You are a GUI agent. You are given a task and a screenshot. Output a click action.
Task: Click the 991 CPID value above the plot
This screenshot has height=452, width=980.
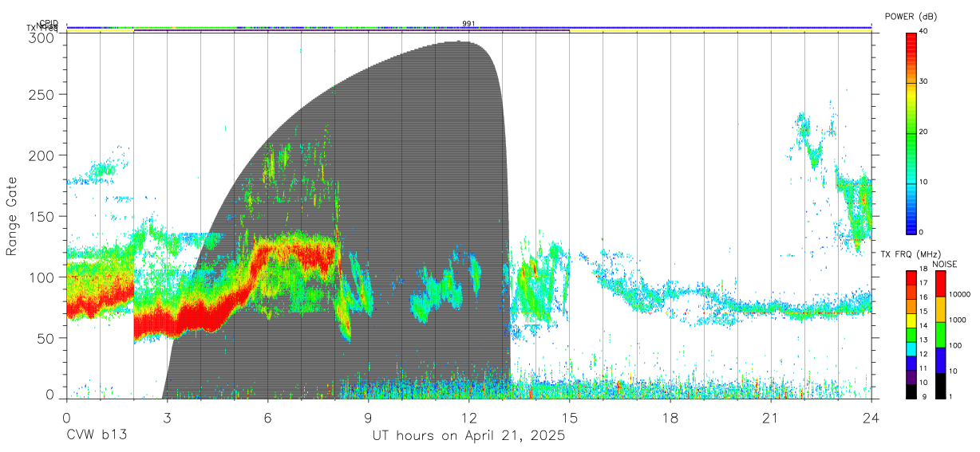coord(468,23)
